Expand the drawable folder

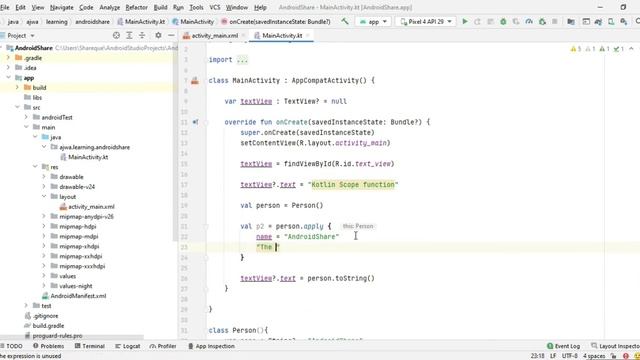coord(44,176)
